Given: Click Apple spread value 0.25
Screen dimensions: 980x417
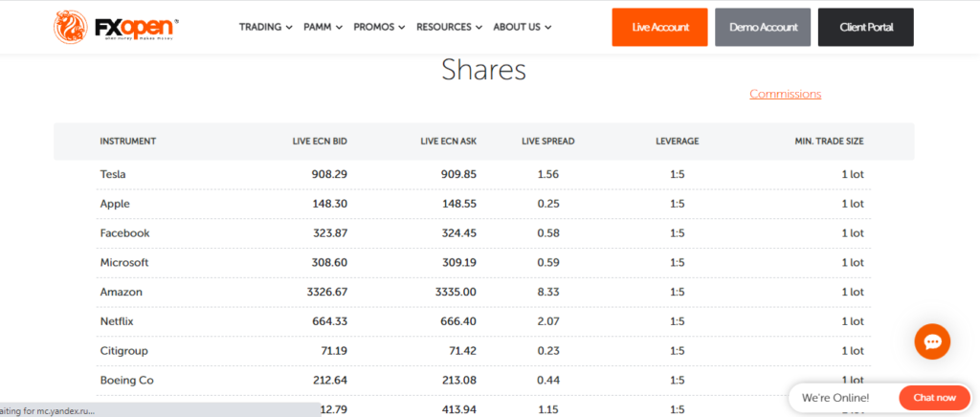Looking at the screenshot, I should point(548,204).
